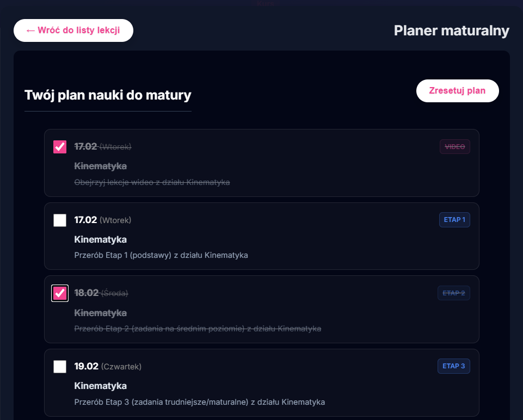Select the 17.02 Etap 1 task card
This screenshot has height=420, width=523.
(261, 236)
